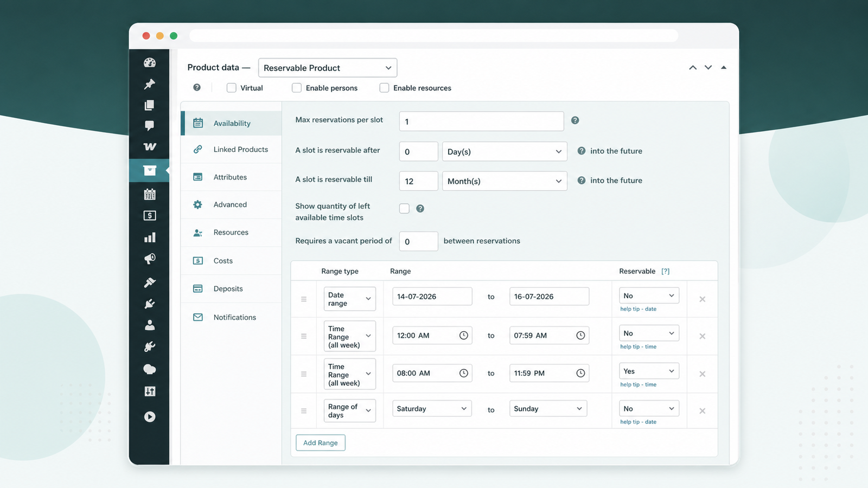Open the Sunday end day dropdown
868x488 pixels.
pyautogui.click(x=549, y=408)
